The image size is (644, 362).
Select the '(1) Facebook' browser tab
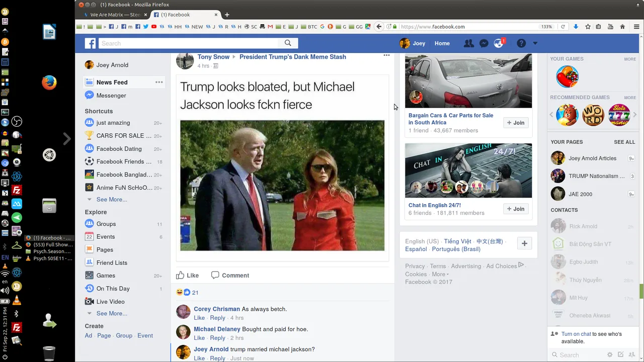(x=185, y=15)
